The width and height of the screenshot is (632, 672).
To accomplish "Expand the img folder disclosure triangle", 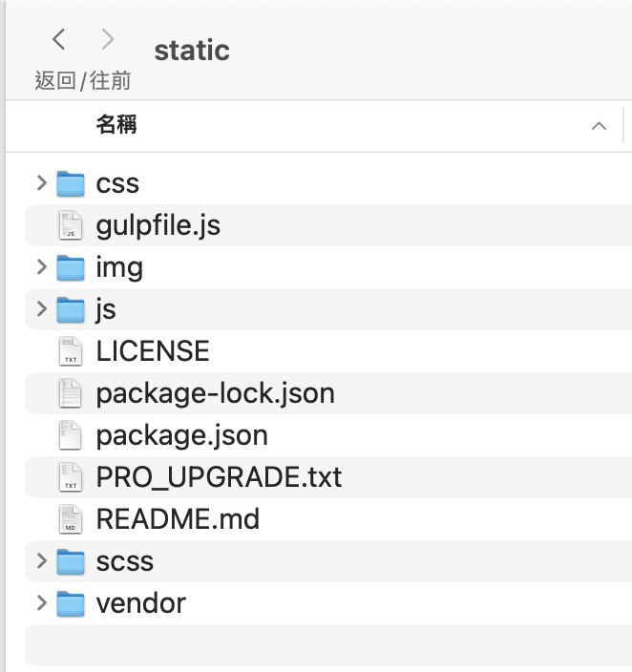I will [41, 266].
